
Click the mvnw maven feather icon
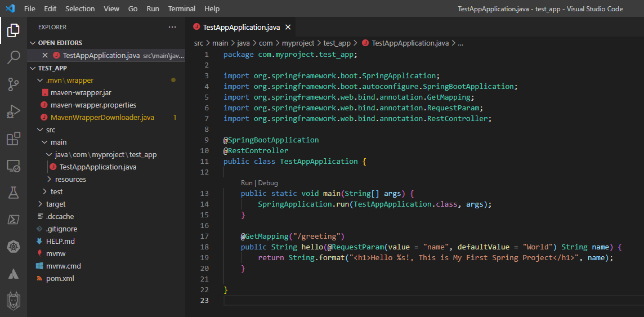point(39,253)
